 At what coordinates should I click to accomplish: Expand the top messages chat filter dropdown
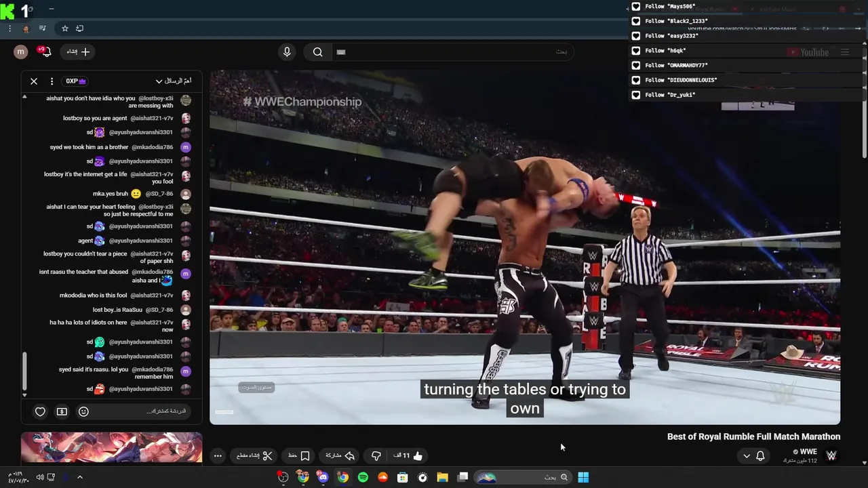tap(174, 81)
